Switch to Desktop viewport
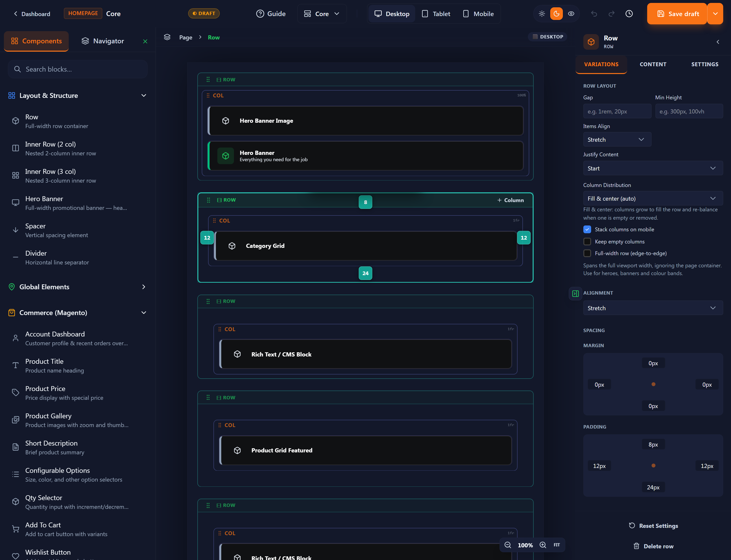This screenshot has height=560, width=731. [392, 14]
